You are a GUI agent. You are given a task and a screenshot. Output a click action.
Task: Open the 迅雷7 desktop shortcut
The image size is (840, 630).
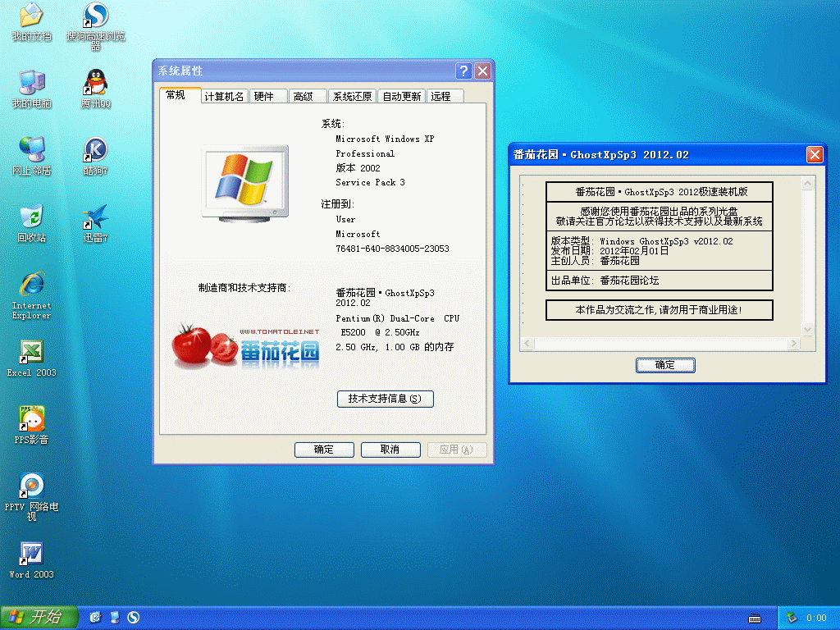[96, 217]
